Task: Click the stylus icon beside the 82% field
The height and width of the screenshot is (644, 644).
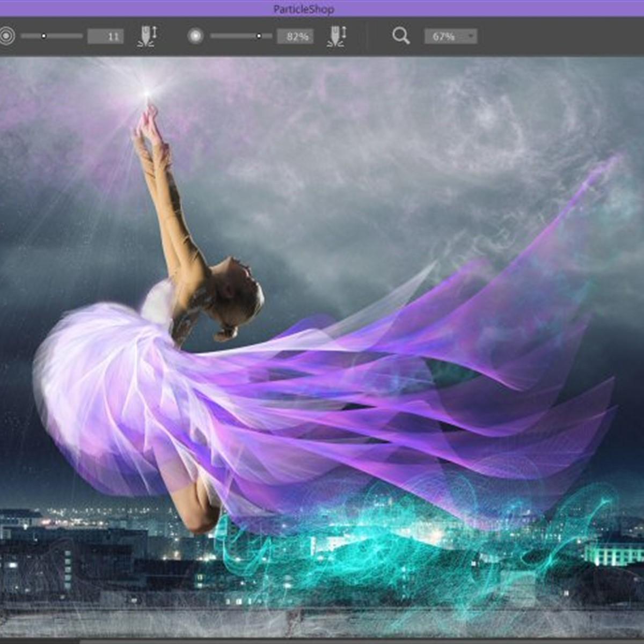Action: coord(338,35)
